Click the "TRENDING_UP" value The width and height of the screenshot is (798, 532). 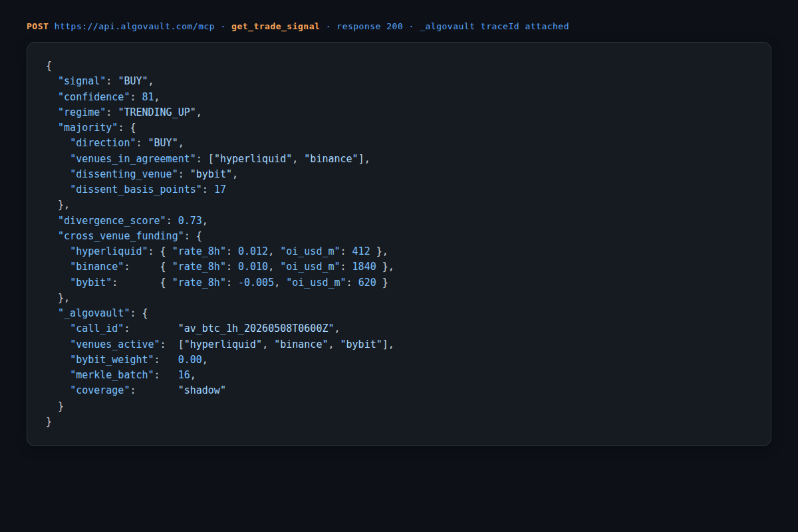pyautogui.click(x=158, y=112)
